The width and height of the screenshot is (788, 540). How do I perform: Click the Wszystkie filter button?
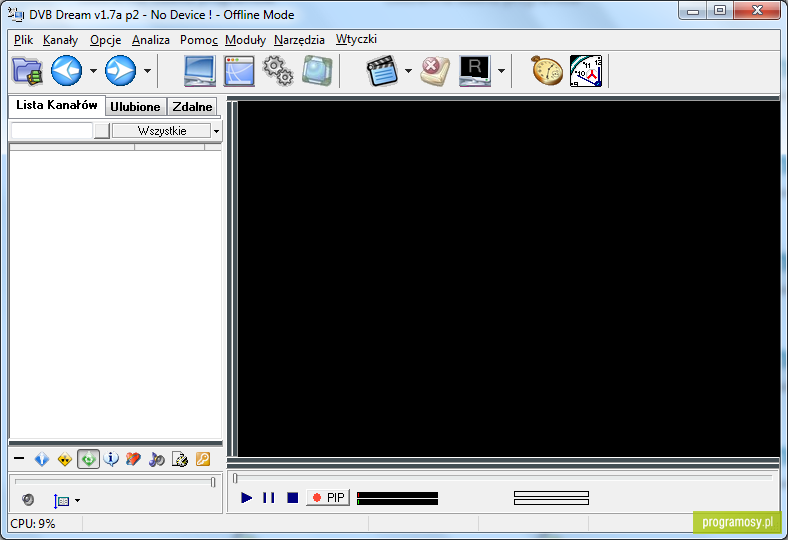(x=161, y=131)
